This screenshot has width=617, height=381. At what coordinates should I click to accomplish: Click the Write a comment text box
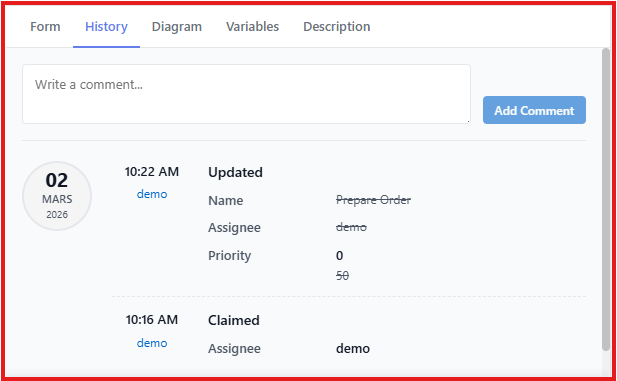pyautogui.click(x=246, y=94)
